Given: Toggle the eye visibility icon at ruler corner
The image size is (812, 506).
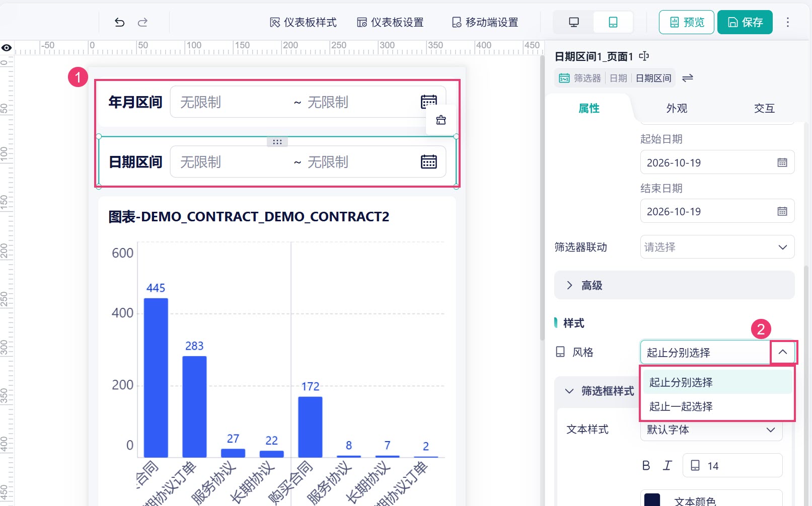Looking at the screenshot, I should click(7, 48).
